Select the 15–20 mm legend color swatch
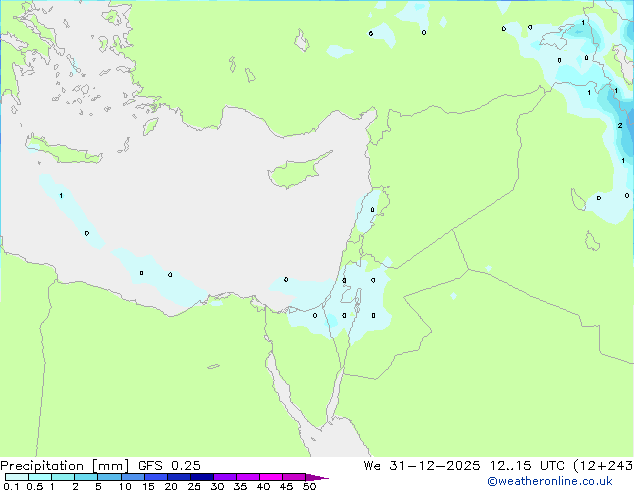 (156, 477)
